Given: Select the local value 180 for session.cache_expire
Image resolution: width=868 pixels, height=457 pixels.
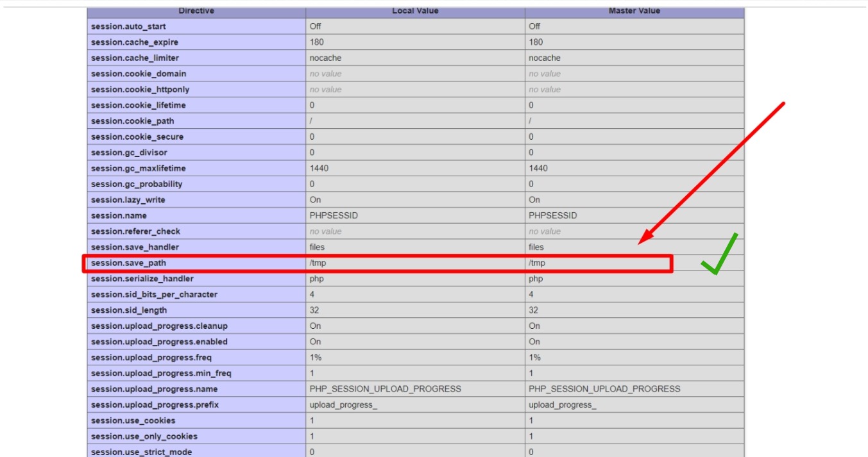Looking at the screenshot, I should pos(317,42).
